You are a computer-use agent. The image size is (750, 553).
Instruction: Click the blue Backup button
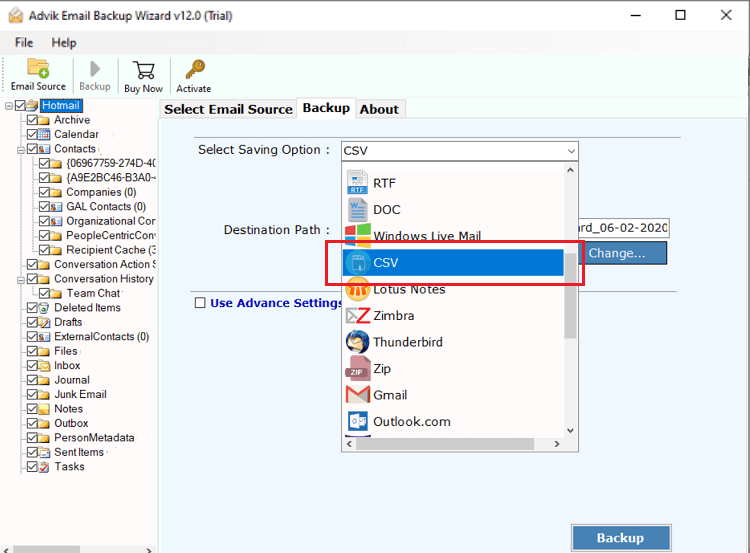pyautogui.click(x=621, y=538)
